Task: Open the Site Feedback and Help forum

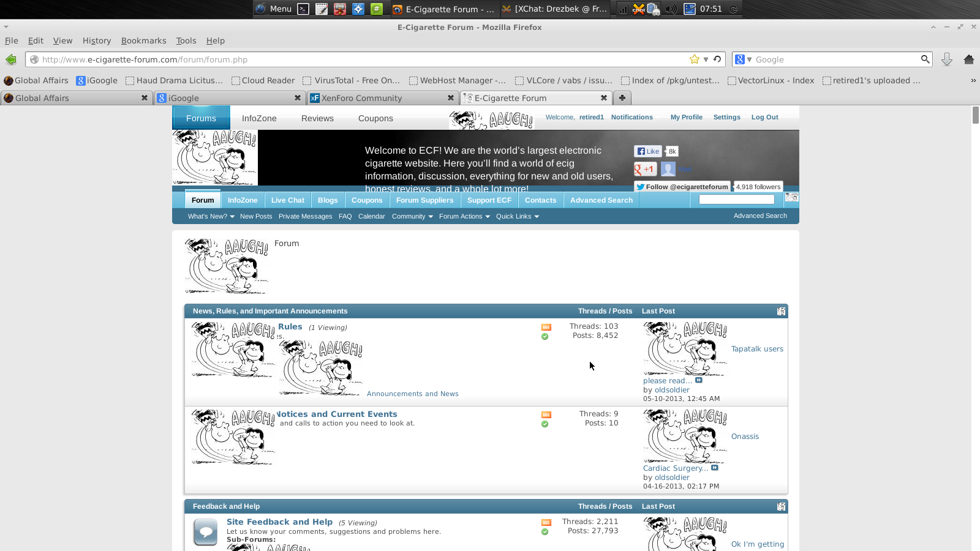Action: tap(279, 522)
